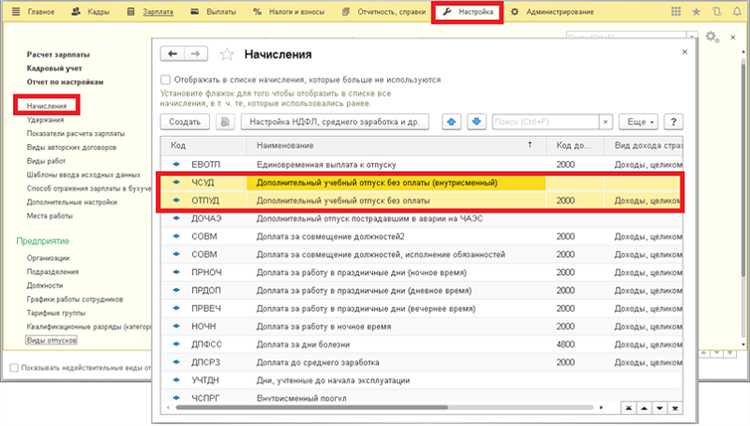Focus the Поиск search field

pyautogui.click(x=545, y=122)
